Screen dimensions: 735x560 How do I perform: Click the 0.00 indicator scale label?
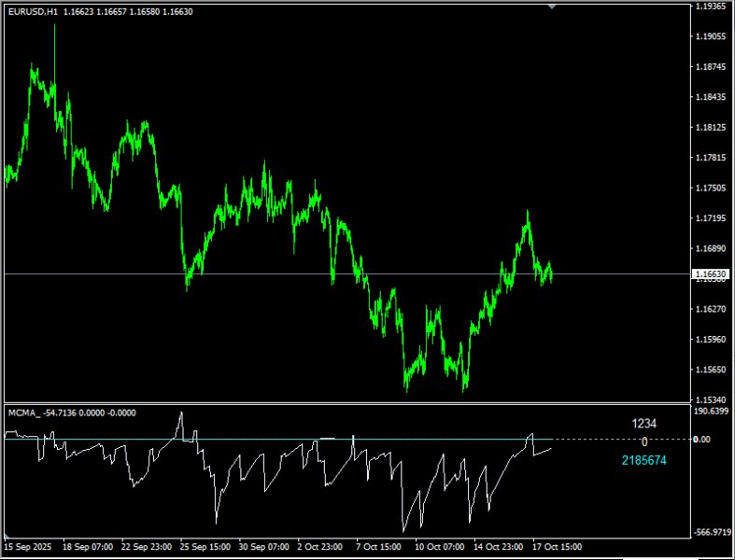click(x=701, y=439)
